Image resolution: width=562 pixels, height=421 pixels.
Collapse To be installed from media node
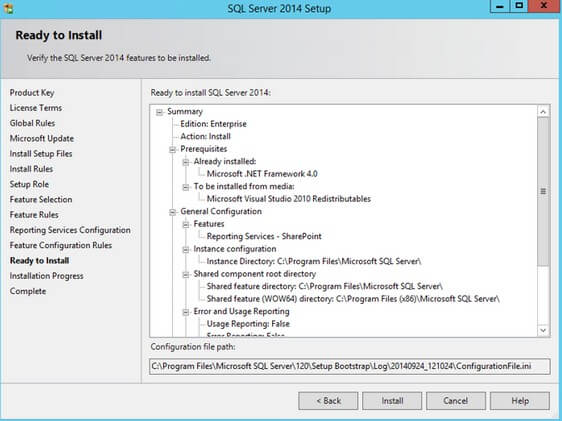pyautogui.click(x=186, y=187)
